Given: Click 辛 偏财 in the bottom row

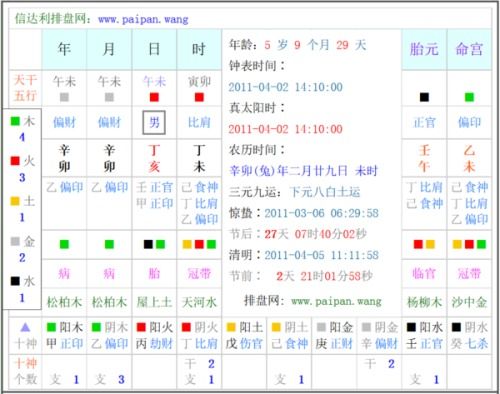Looking at the screenshot, I should pyautogui.click(x=380, y=343).
